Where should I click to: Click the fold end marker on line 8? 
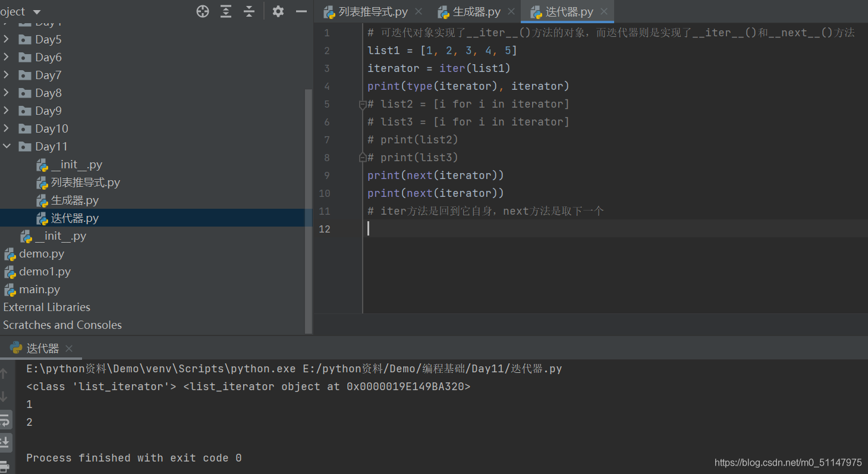[363, 158]
